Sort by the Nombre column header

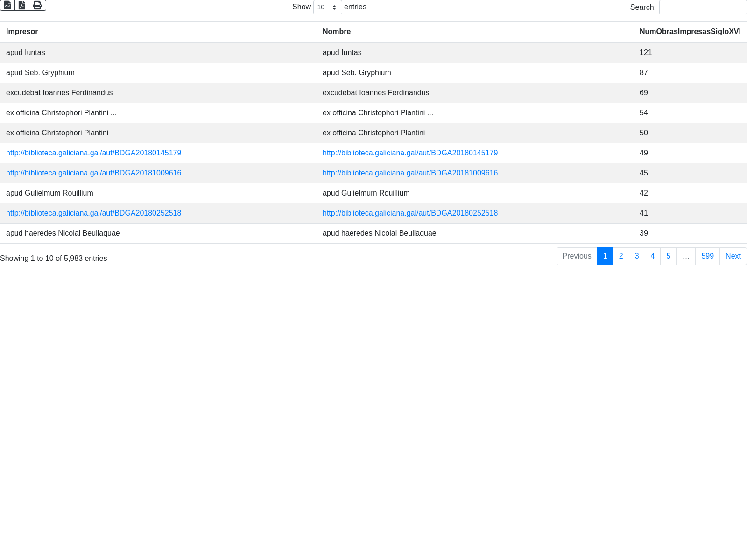coord(336,32)
